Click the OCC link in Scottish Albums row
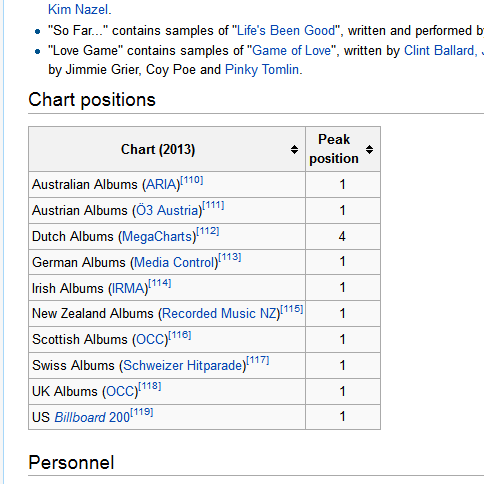This screenshot has height=484, width=488. point(150,340)
